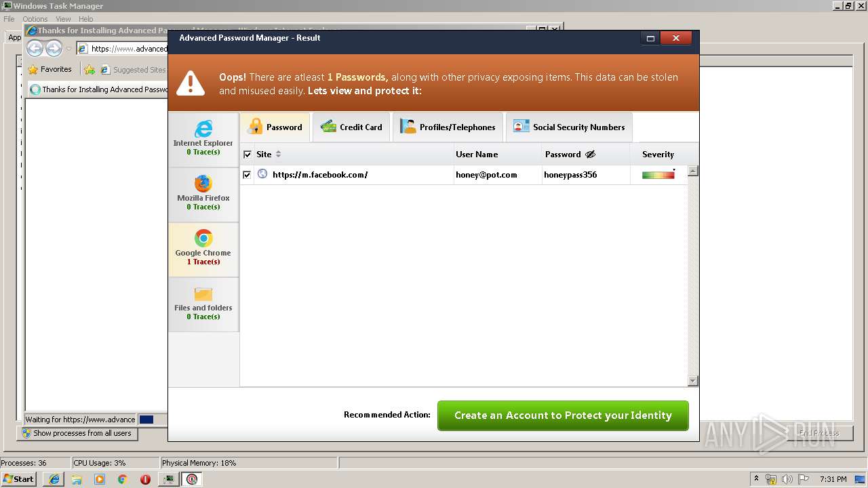Click the warning triangle icon in banner
868x488 pixels.
pyautogui.click(x=191, y=83)
